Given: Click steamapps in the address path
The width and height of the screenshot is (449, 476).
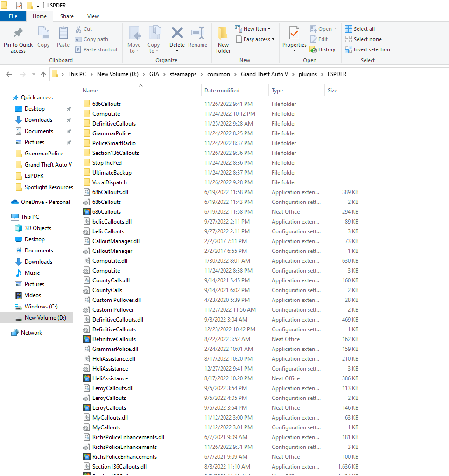Looking at the screenshot, I should click(x=183, y=74).
